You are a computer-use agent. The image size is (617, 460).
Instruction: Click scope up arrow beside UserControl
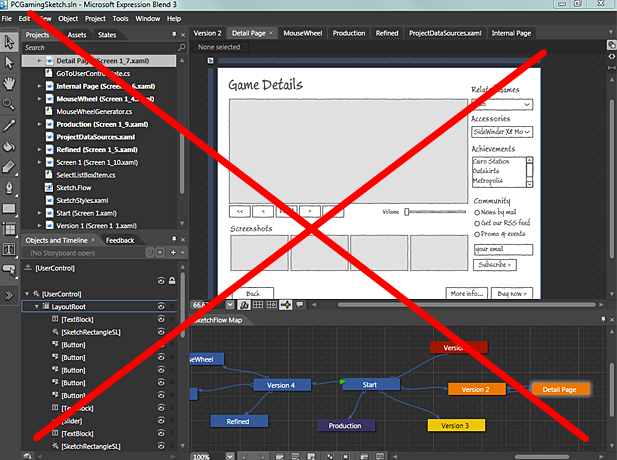coord(28,268)
